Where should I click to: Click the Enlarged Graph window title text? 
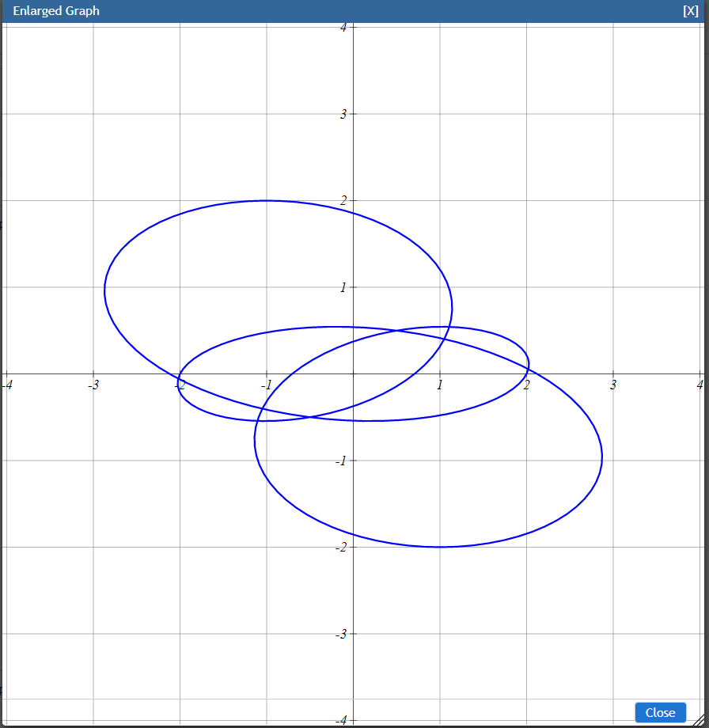[55, 10]
